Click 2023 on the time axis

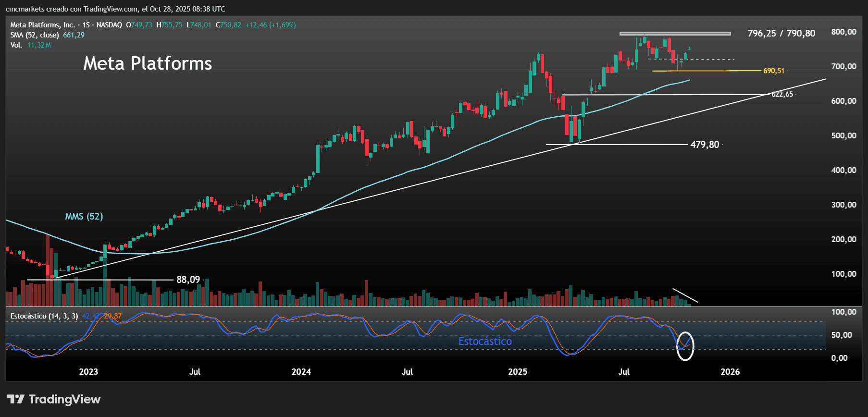click(x=88, y=372)
